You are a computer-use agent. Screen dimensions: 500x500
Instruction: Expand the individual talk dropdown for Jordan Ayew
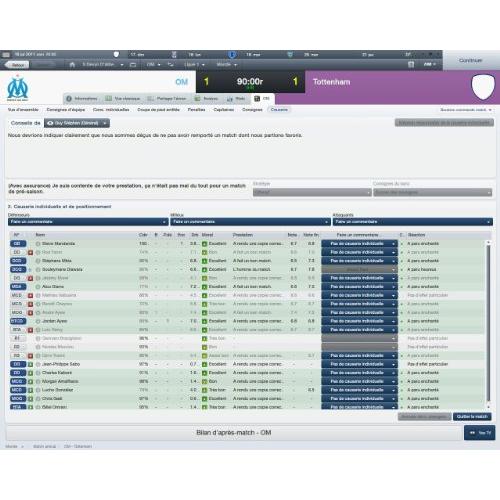coord(359,321)
